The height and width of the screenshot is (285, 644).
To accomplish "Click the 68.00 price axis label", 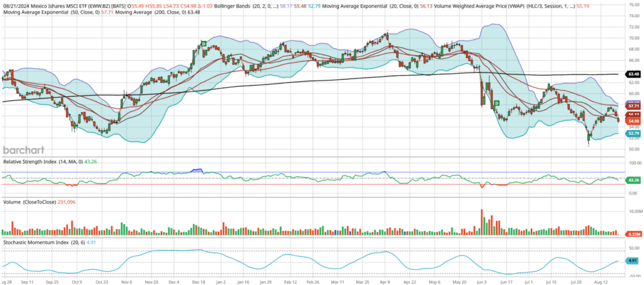I will click(634, 49).
